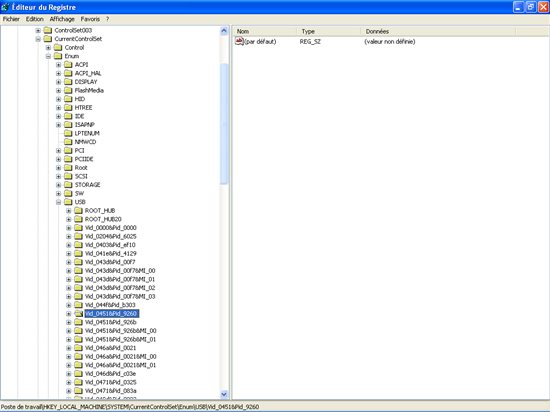Click the ROOT_HUB folder icon
Screen dimensions: 550x412
coord(78,210)
